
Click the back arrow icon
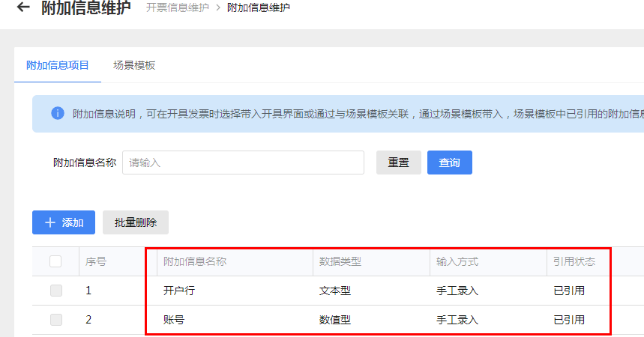click(x=23, y=7)
